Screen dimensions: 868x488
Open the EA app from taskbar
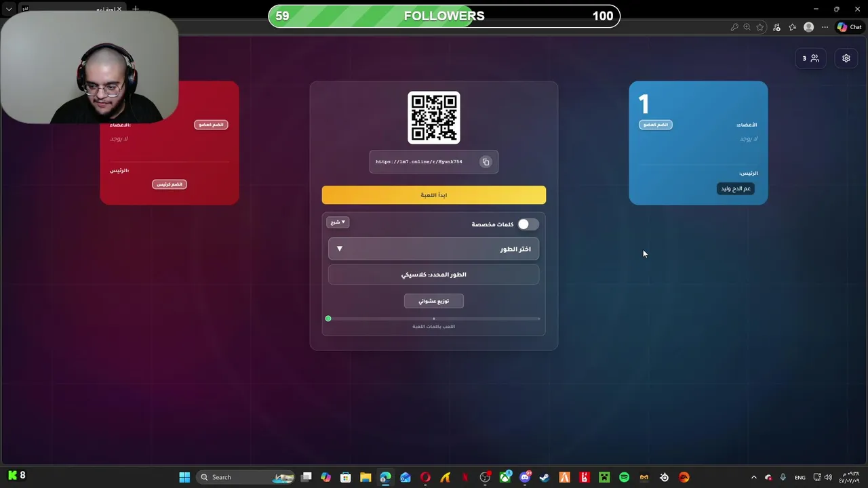pos(684,477)
